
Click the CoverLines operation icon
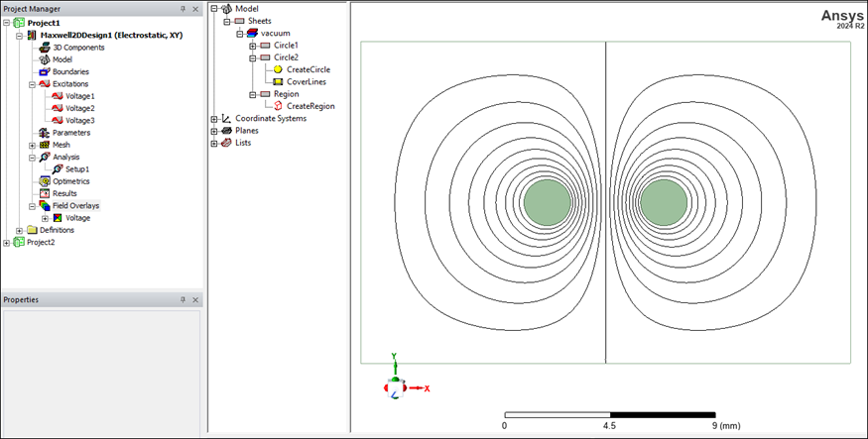[278, 82]
